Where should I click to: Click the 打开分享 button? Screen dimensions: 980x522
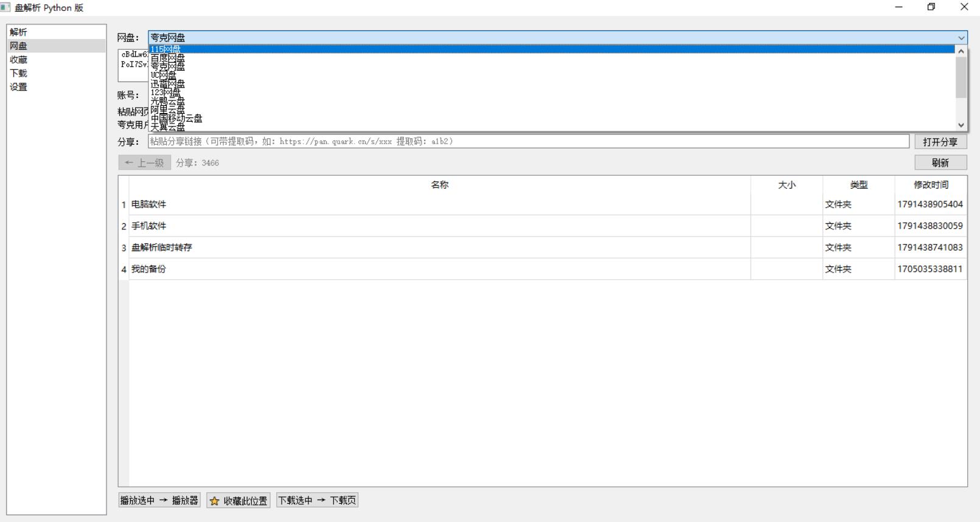tap(940, 142)
